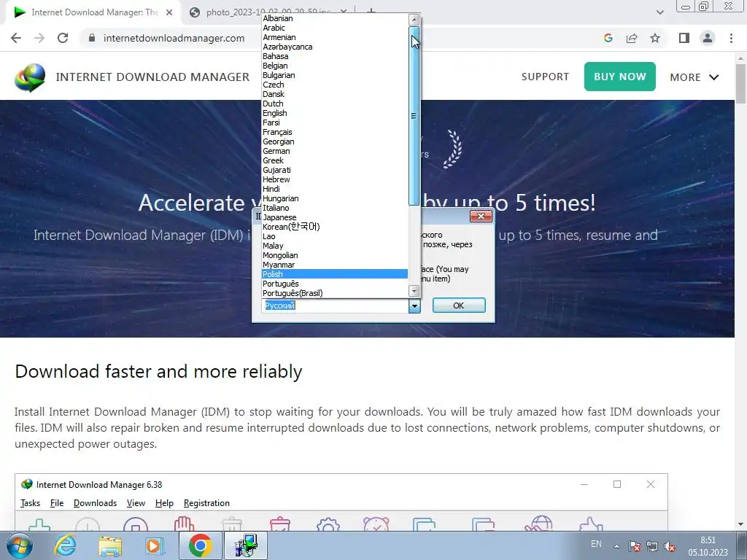Click the address bar URL
747x560 pixels.
174,39
